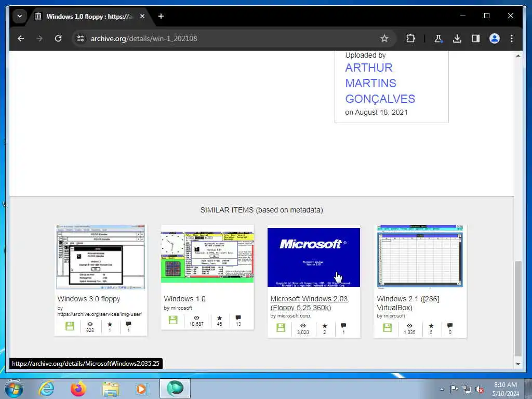Click the forward navigation arrow

coord(39,38)
